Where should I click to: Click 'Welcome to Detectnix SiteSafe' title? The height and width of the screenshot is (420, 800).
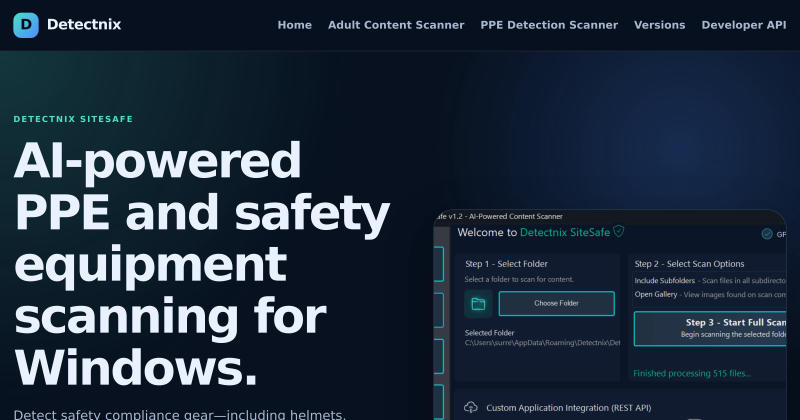[x=534, y=233]
